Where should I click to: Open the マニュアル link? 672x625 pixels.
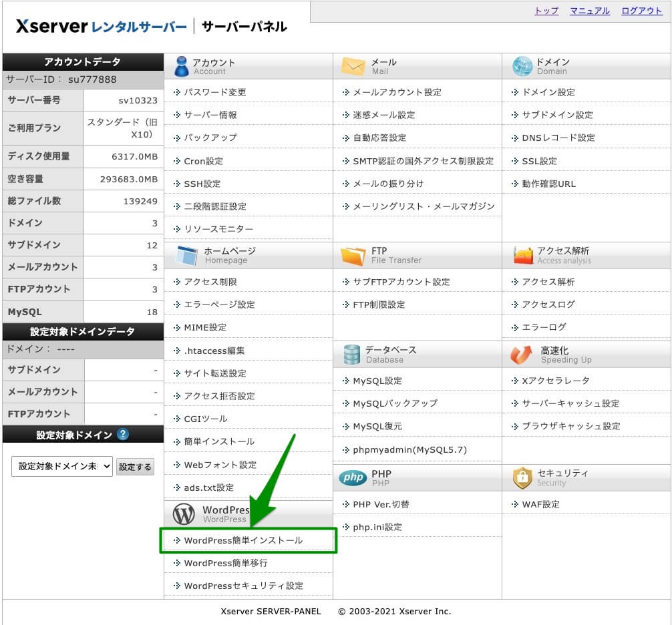point(590,11)
